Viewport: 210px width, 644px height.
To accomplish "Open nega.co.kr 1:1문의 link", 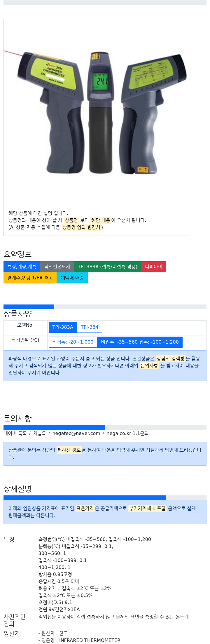I will (x=127, y=433).
